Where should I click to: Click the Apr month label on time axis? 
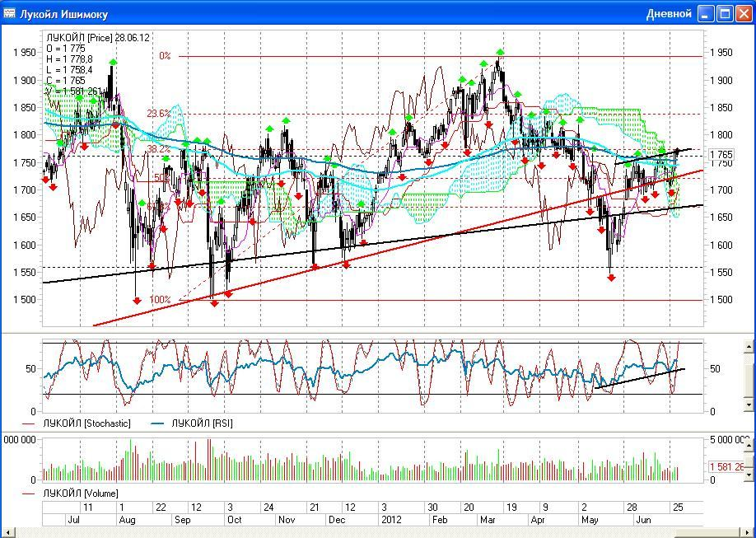pos(538,520)
